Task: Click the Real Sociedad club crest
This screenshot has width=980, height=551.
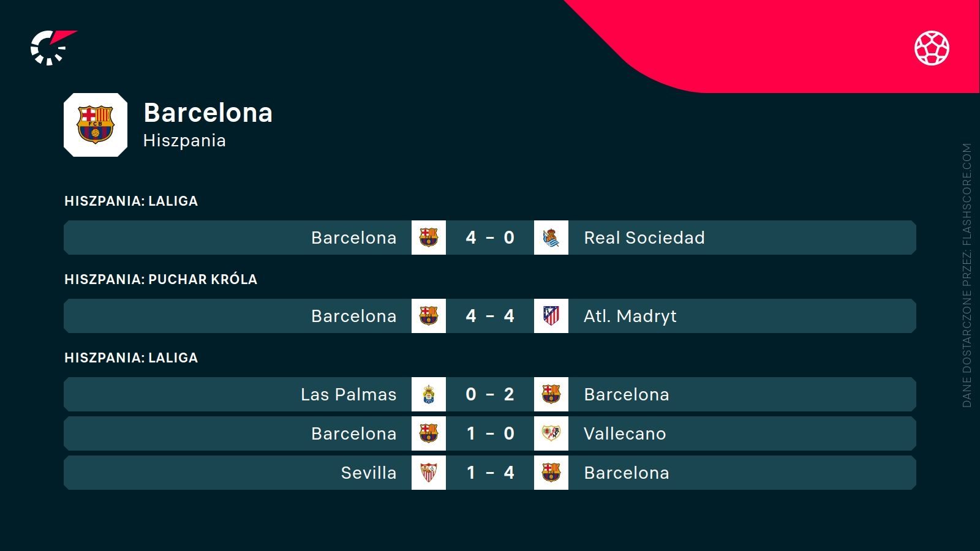Action: 551,238
